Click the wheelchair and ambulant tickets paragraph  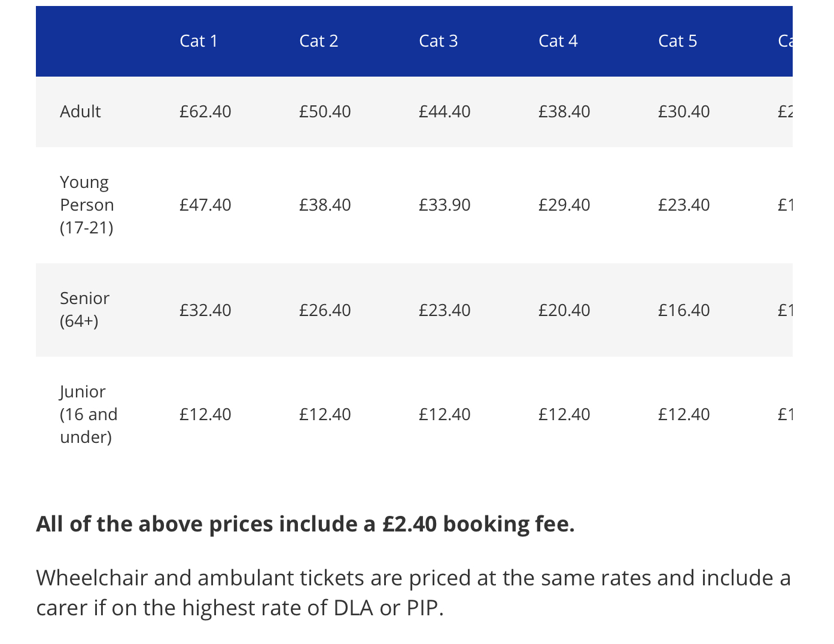click(413, 593)
